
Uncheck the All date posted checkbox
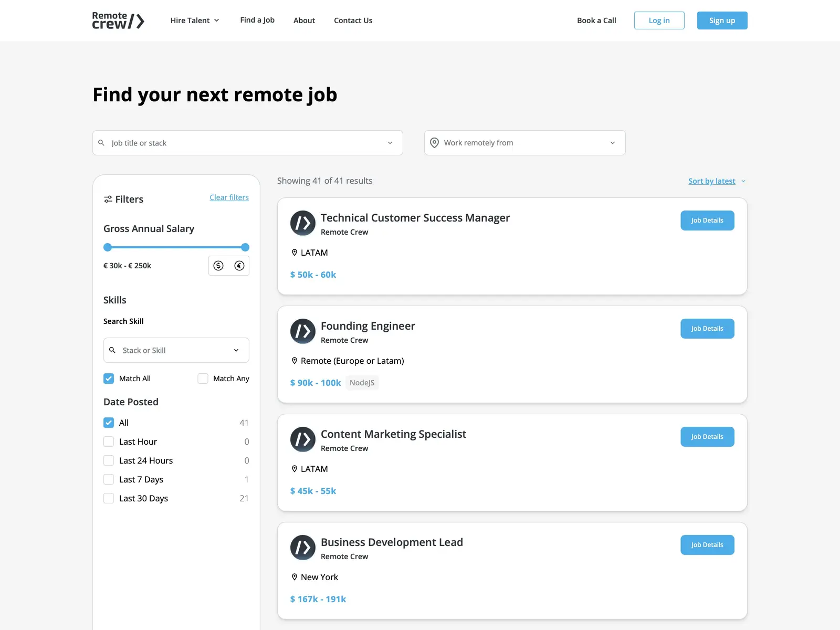(x=109, y=423)
